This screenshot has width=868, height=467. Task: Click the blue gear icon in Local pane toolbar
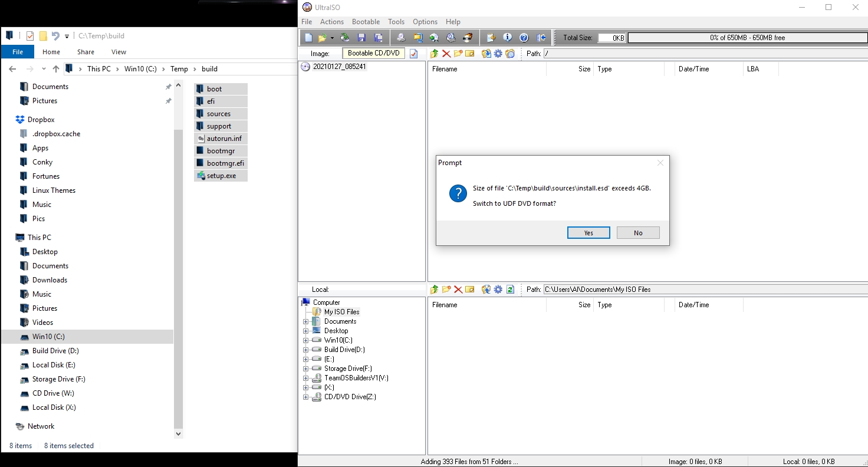pyautogui.click(x=498, y=290)
